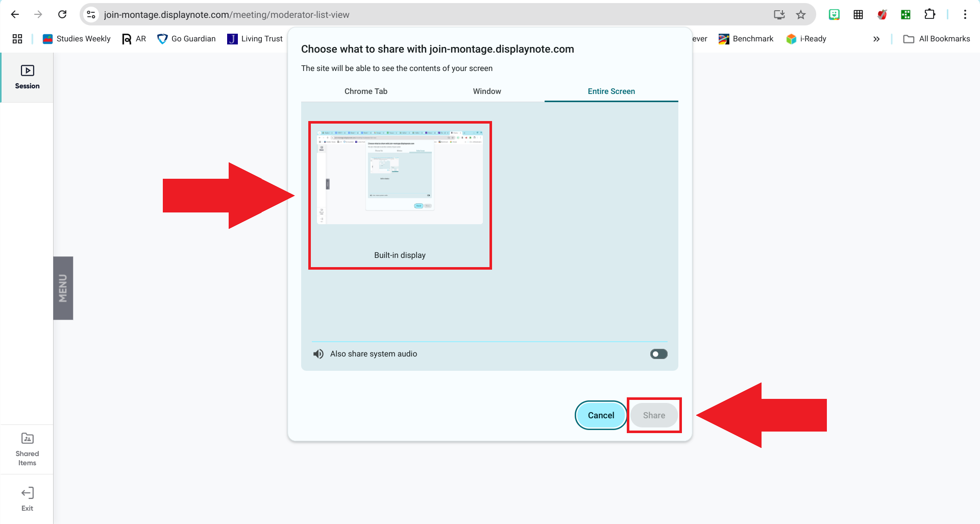Open the tab groups grid icon

point(17,39)
